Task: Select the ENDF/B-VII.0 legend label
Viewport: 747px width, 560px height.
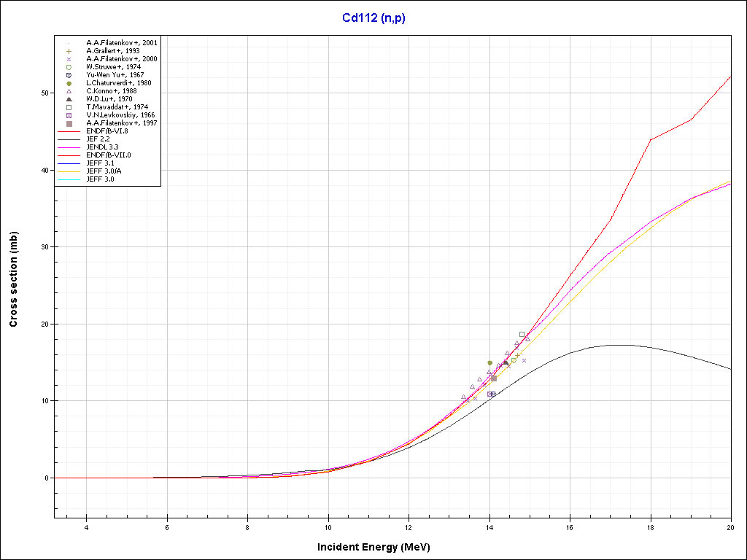Action: coord(108,155)
